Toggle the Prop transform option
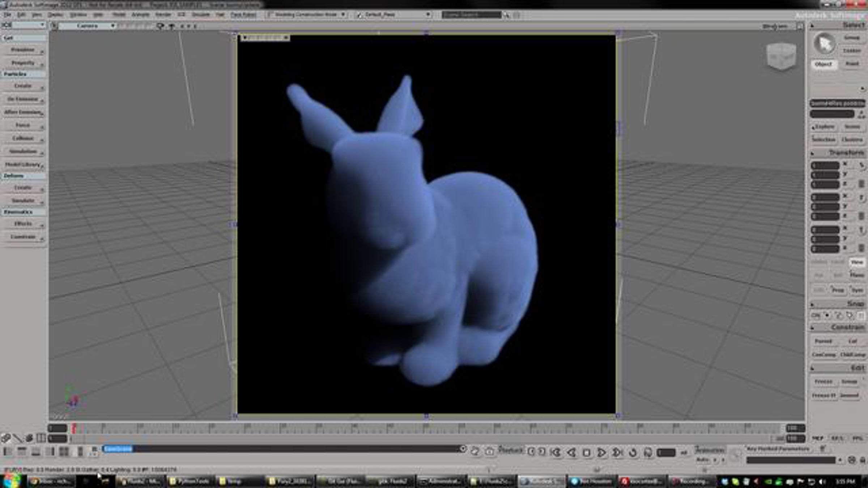Viewport: 868px width, 488px height. [838, 290]
